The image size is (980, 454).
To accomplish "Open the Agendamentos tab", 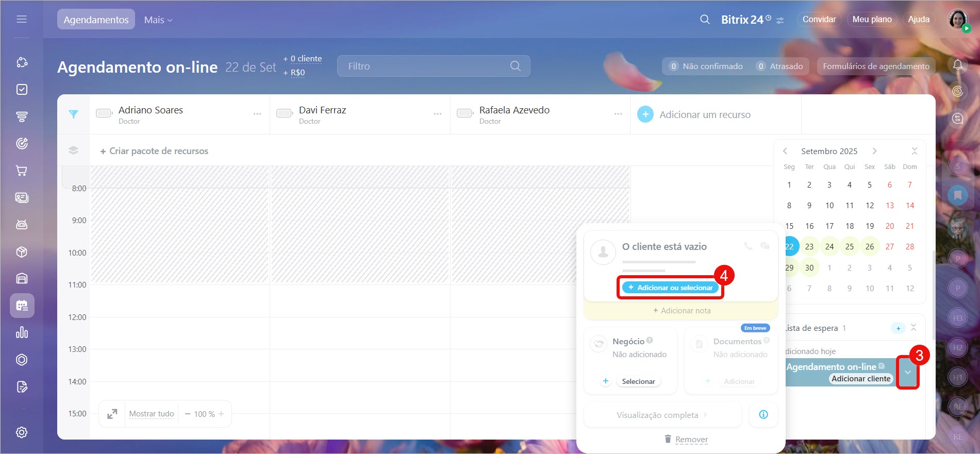I will (96, 20).
